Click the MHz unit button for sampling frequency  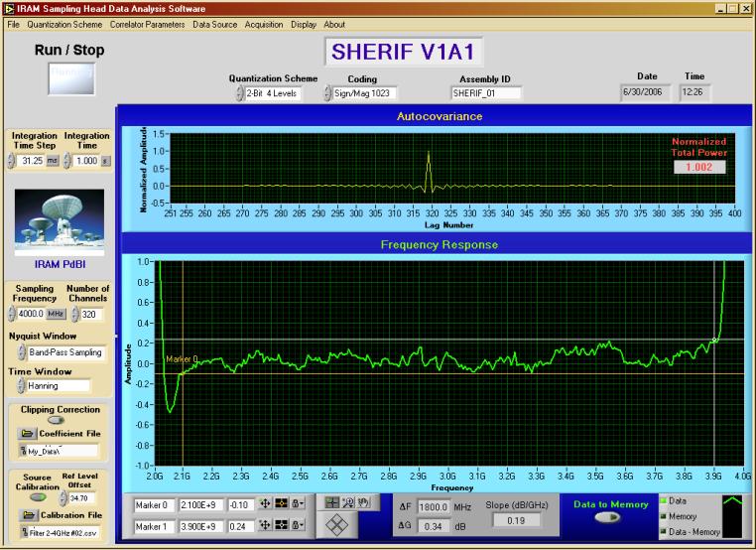pyautogui.click(x=56, y=314)
